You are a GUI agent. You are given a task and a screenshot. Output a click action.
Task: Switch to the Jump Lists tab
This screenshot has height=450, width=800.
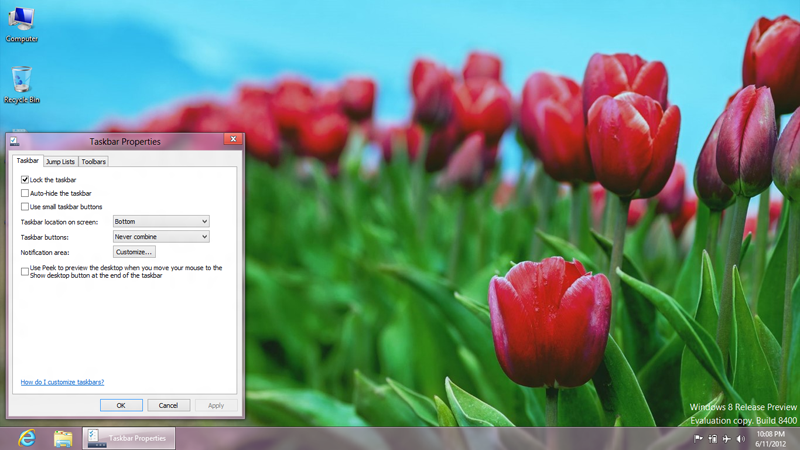point(60,162)
